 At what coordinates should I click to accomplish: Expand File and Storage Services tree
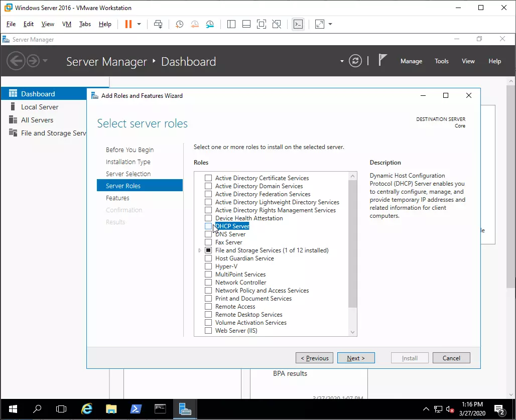(x=200, y=250)
